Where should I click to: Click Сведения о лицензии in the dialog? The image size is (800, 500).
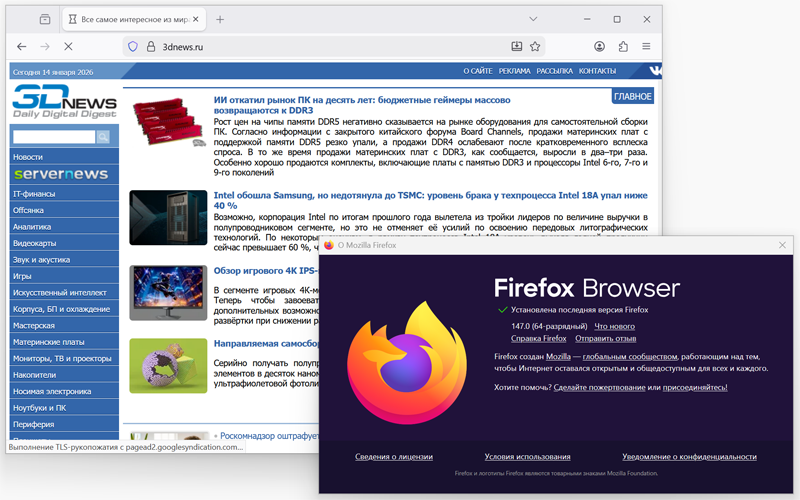(x=394, y=456)
